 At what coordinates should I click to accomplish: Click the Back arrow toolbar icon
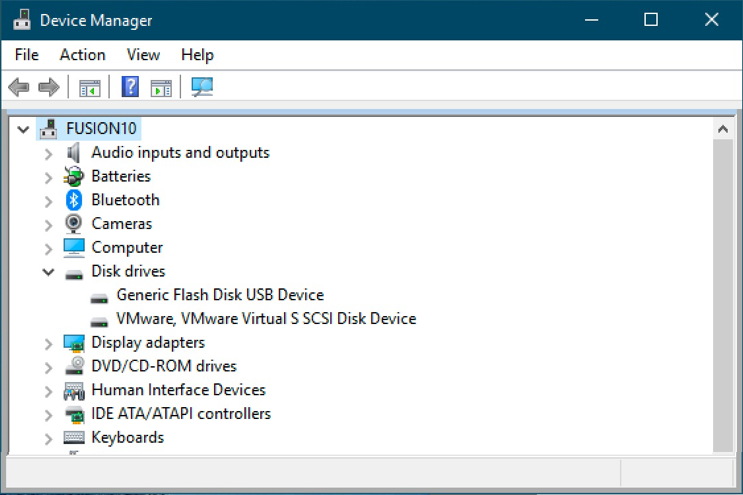[x=19, y=87]
